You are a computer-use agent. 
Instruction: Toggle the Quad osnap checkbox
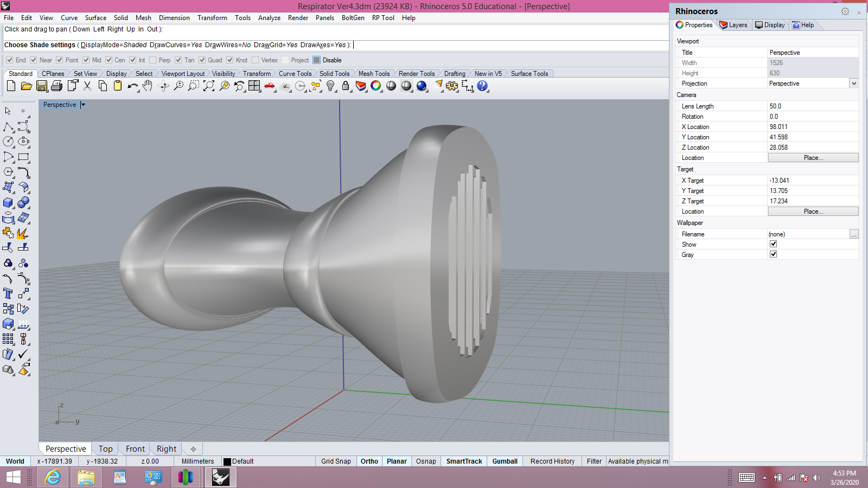tap(202, 60)
